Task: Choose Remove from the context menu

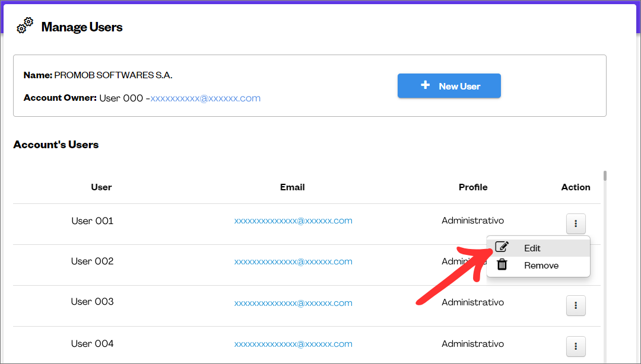Action: [x=538, y=265]
